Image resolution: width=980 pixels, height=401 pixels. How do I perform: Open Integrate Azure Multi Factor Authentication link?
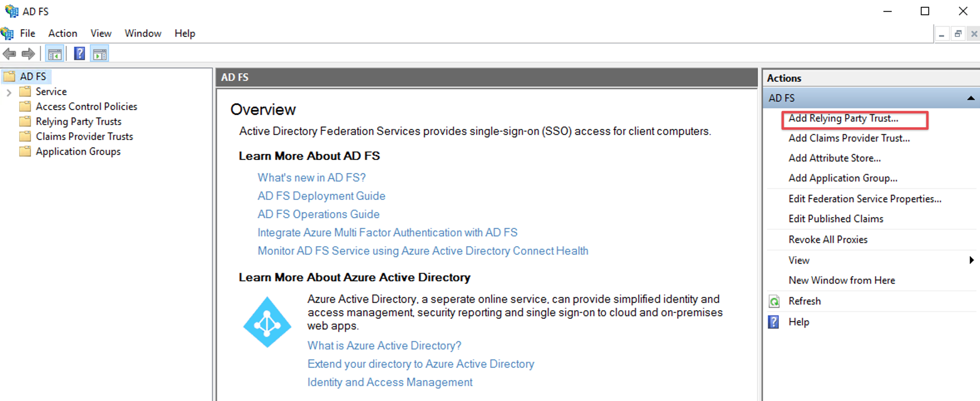[x=387, y=233]
